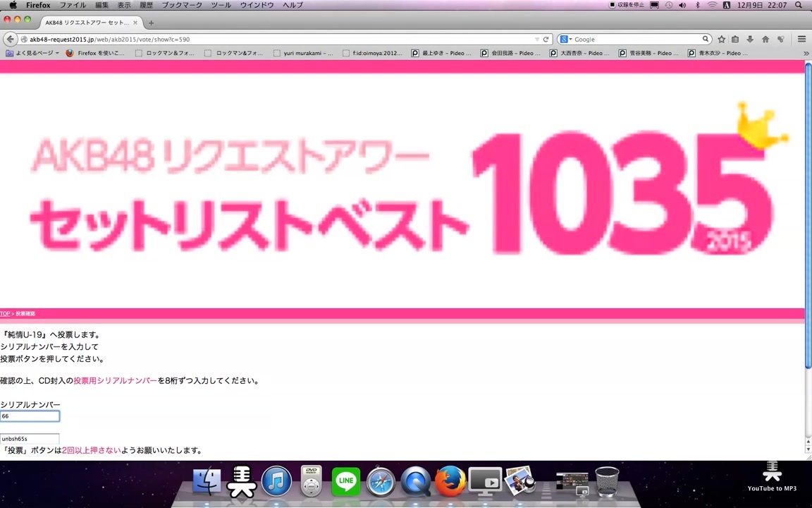
Task: Open Preview from the Dock
Action: [520, 480]
